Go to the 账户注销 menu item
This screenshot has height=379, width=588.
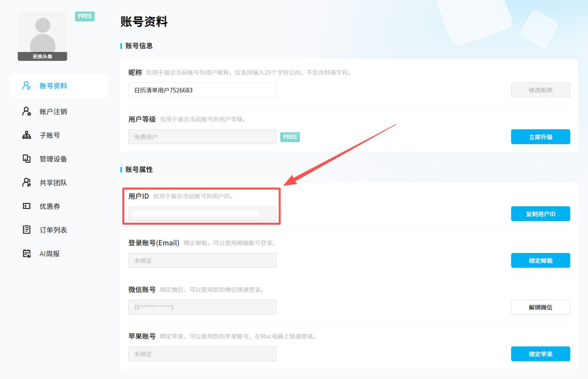(x=53, y=111)
